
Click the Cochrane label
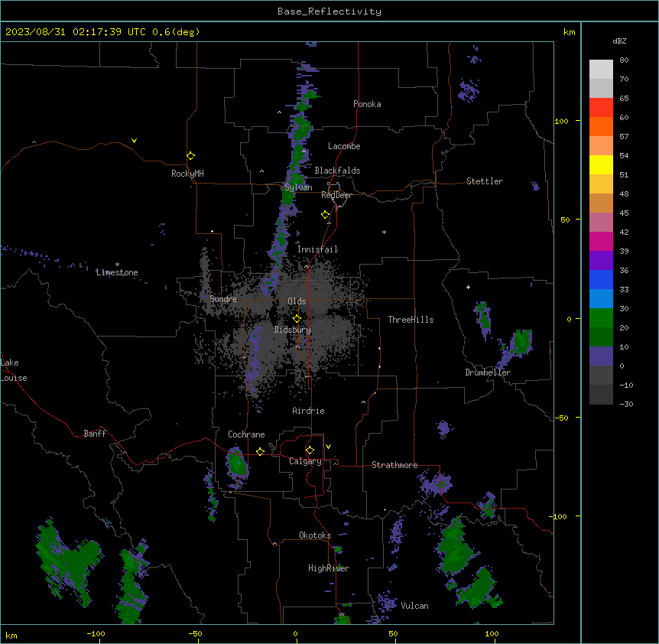[246, 434]
